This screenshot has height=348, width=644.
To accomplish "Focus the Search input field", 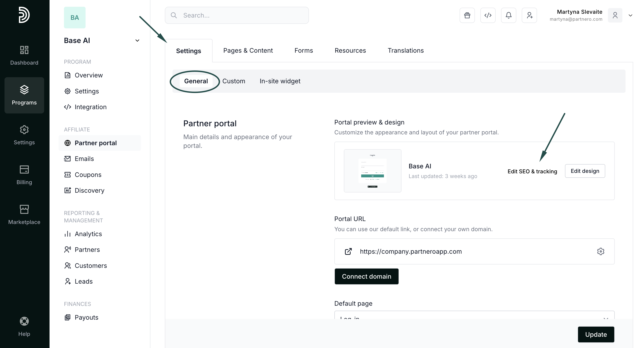I will (x=237, y=16).
